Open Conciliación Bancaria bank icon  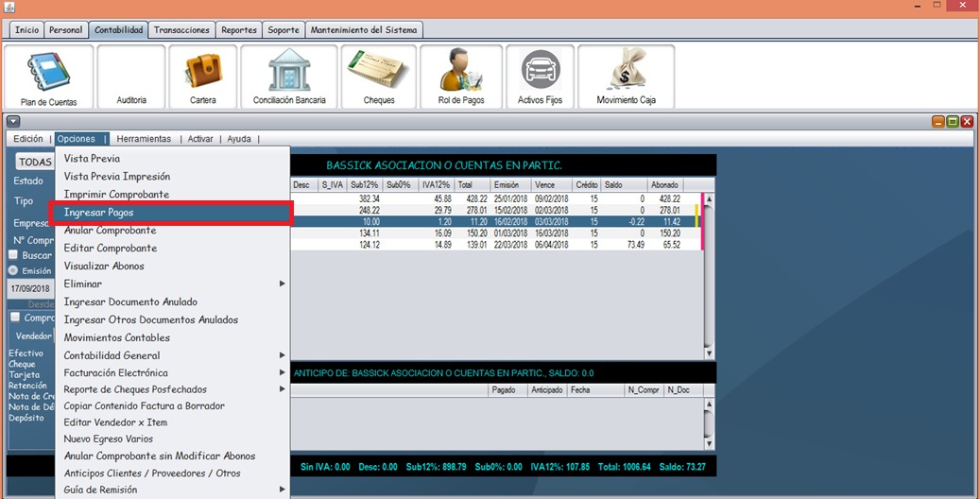(x=289, y=77)
